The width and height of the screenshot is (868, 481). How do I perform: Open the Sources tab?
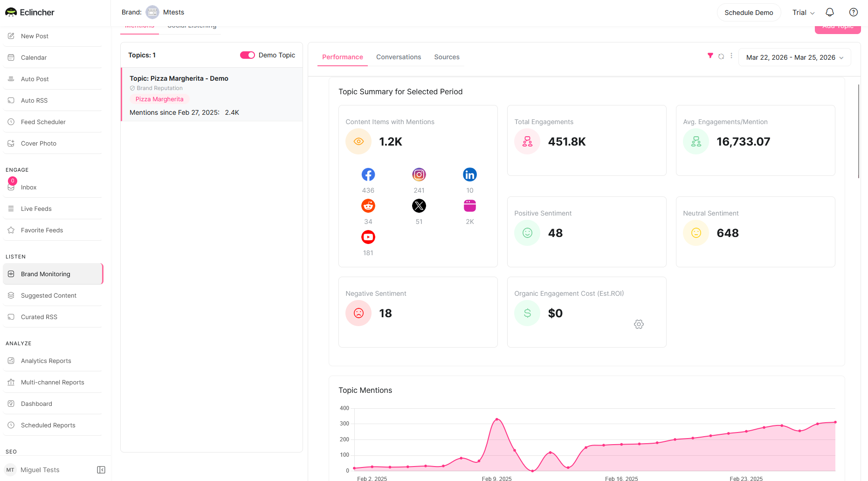point(446,57)
